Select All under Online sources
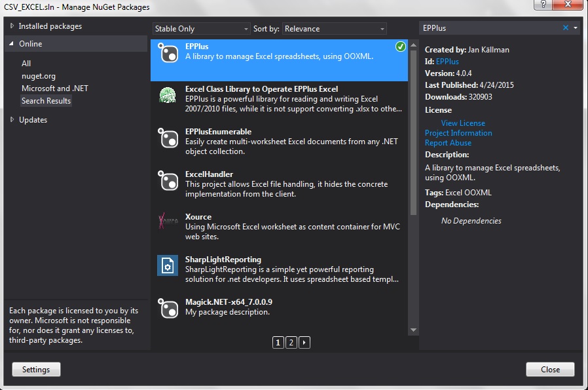 (x=26, y=64)
